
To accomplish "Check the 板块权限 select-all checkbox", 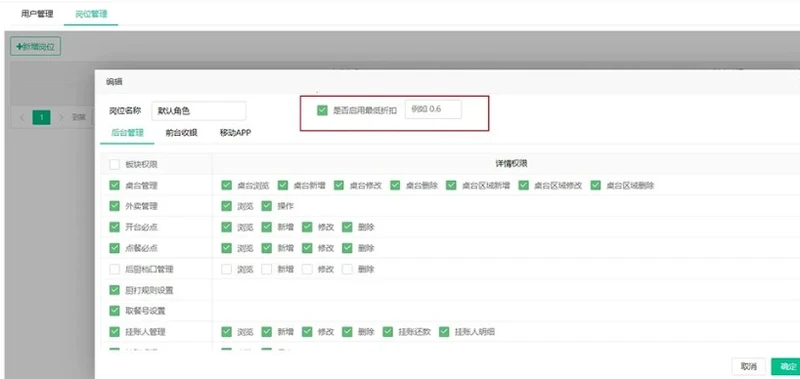I will point(114,164).
